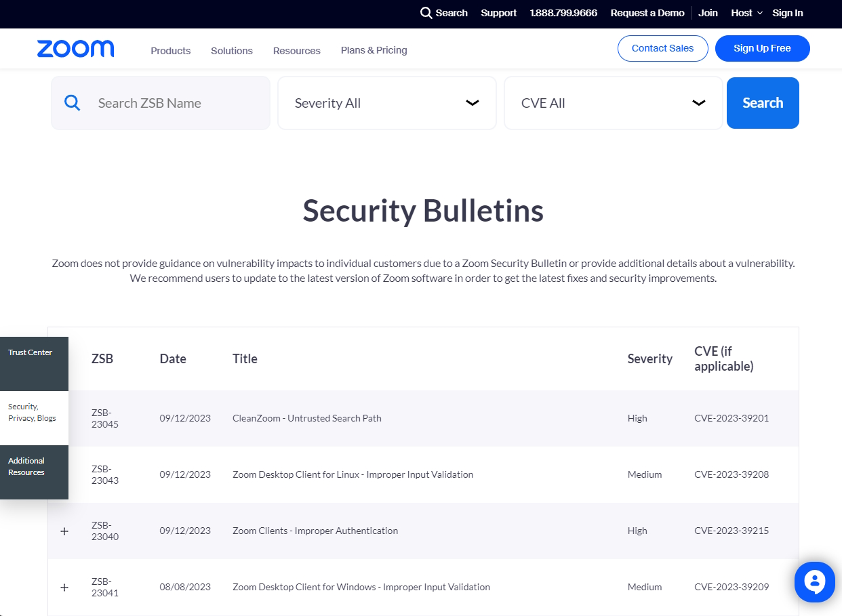
Task: Expand the Host menu chevron
Action: 761,13
